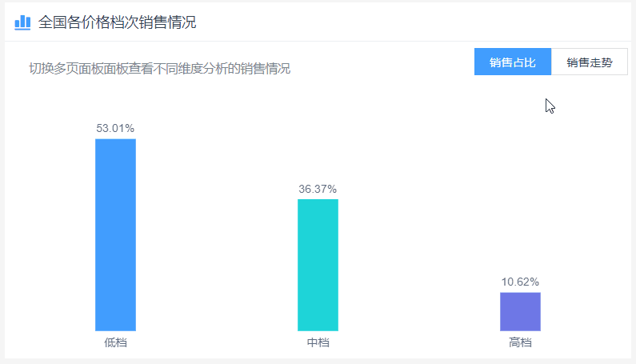Pick the purple 高档 bar
636x364 pixels.
click(520, 311)
